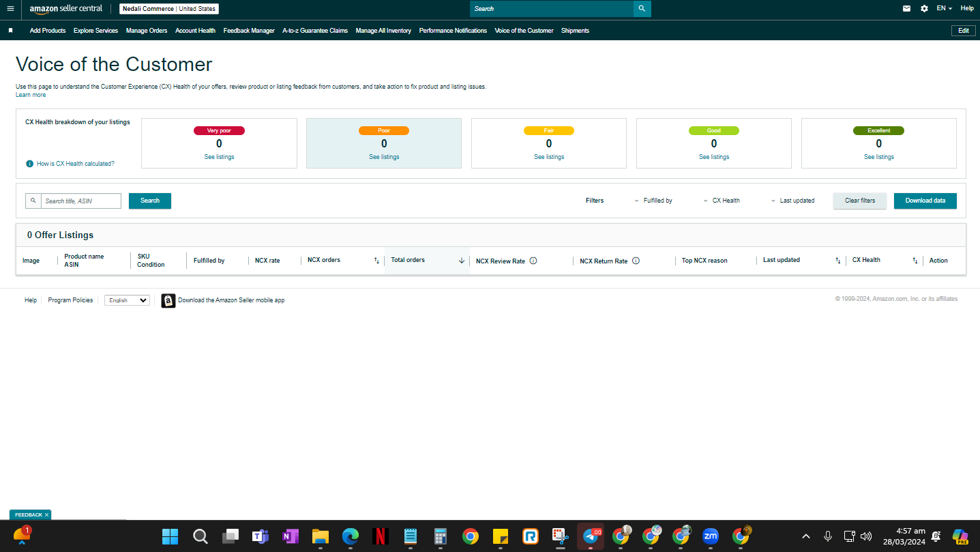
Task: Open OneNote from the taskbar
Action: pyautogui.click(x=290, y=536)
